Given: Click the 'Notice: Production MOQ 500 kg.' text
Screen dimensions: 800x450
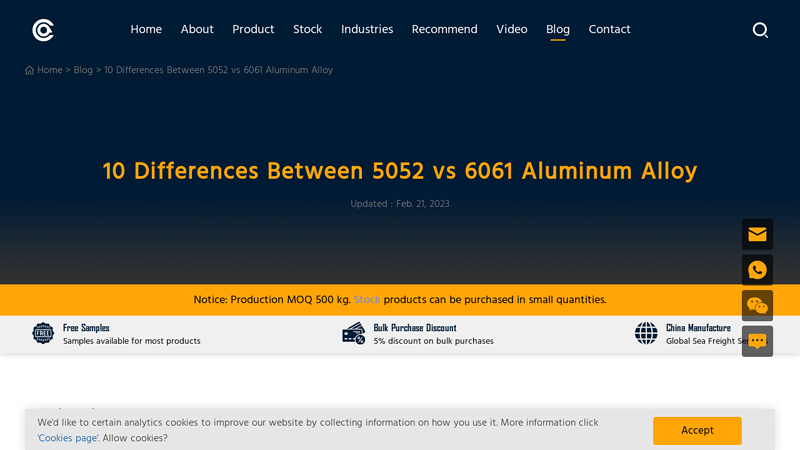Looking at the screenshot, I should point(272,299).
